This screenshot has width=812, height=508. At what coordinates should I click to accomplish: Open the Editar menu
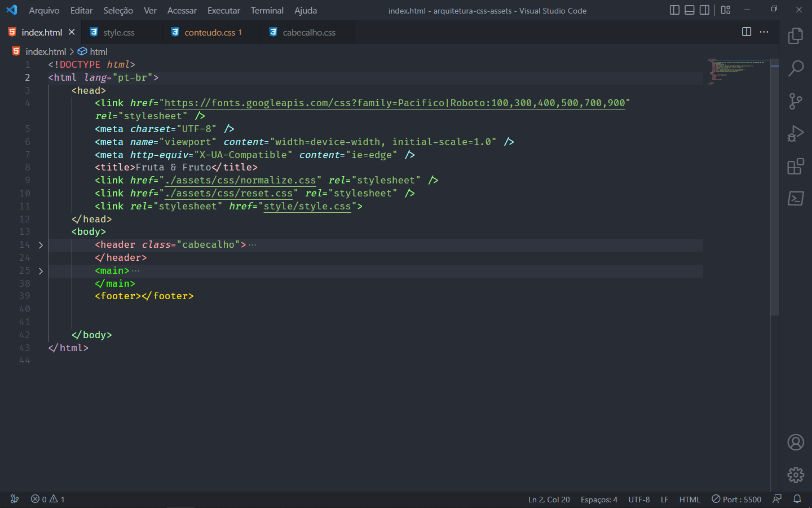tap(81, 10)
